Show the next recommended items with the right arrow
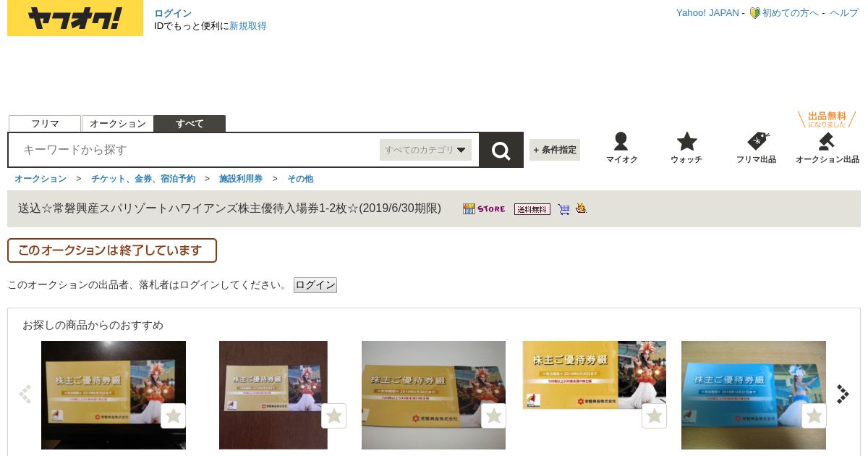 [843, 394]
